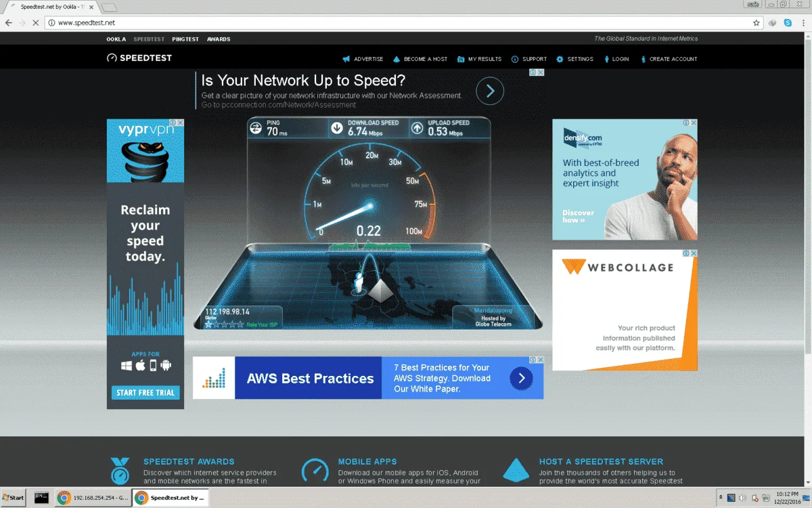Click START FREE TRIAL on VyprVPN ad
The height and width of the screenshot is (508, 812).
(x=145, y=393)
